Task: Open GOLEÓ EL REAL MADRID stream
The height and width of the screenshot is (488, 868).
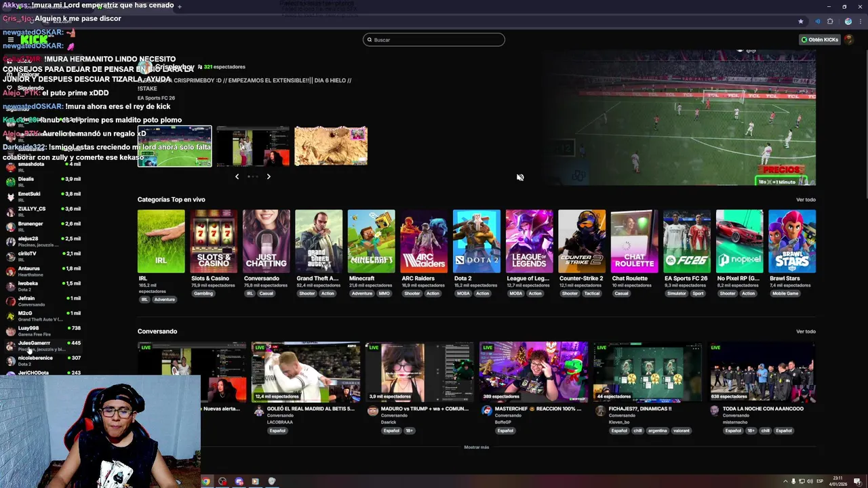Action: click(x=306, y=372)
